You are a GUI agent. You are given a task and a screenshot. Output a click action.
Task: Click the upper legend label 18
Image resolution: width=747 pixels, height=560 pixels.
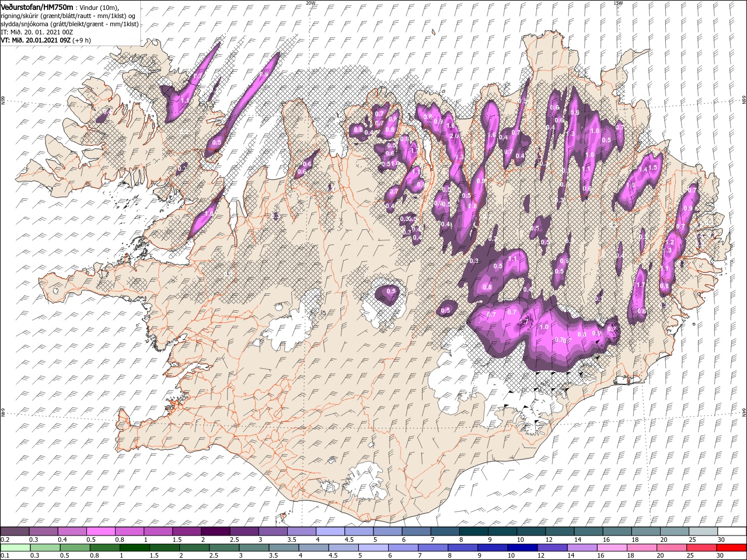(634, 540)
